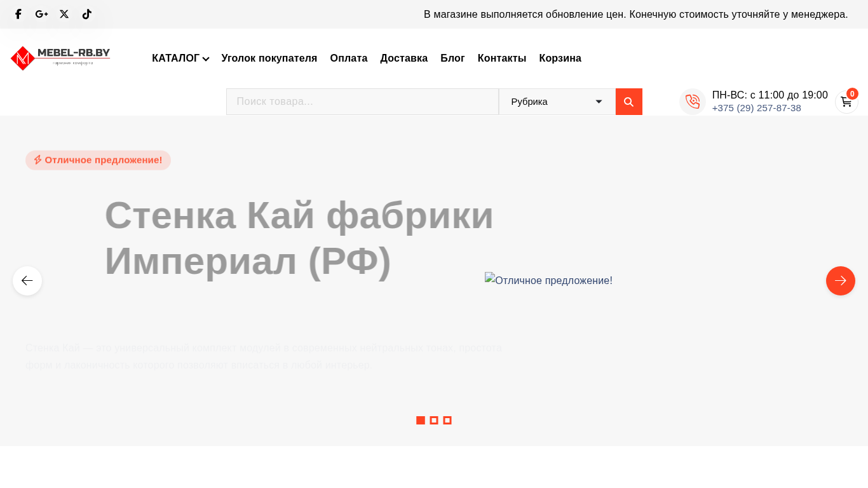Open the Facebook social link

pyautogui.click(x=18, y=14)
